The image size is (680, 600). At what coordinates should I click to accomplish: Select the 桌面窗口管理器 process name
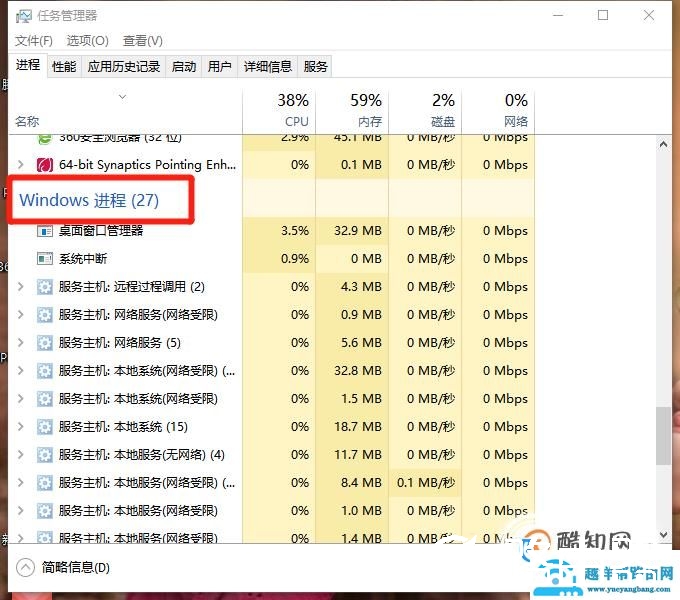pyautogui.click(x=101, y=231)
